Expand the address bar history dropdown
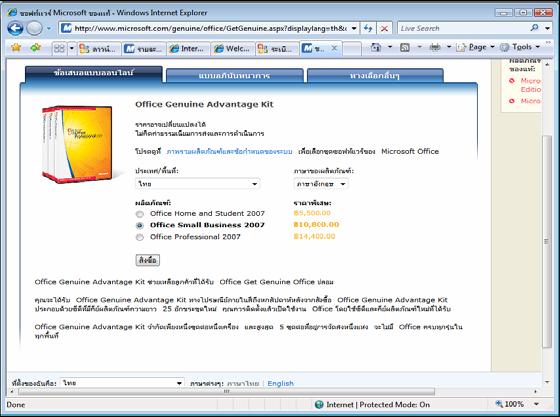Screen dimensions: 560x417 [354, 28]
